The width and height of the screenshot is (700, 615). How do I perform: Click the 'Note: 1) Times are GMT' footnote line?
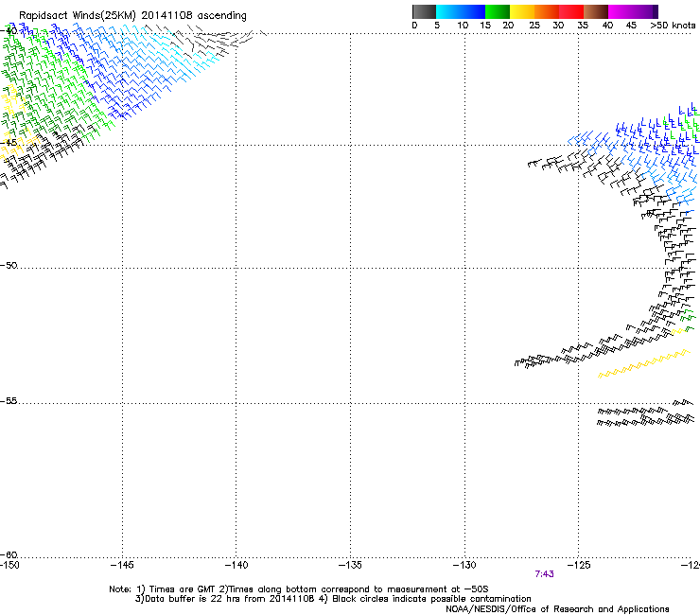tap(299, 589)
